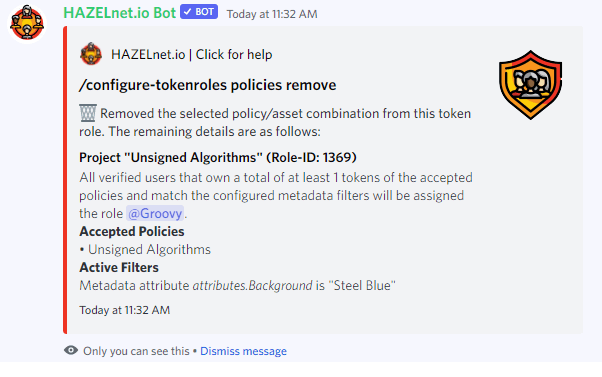Open the HAZELnet.io Click for help link
The width and height of the screenshot is (602, 377).
(192, 55)
